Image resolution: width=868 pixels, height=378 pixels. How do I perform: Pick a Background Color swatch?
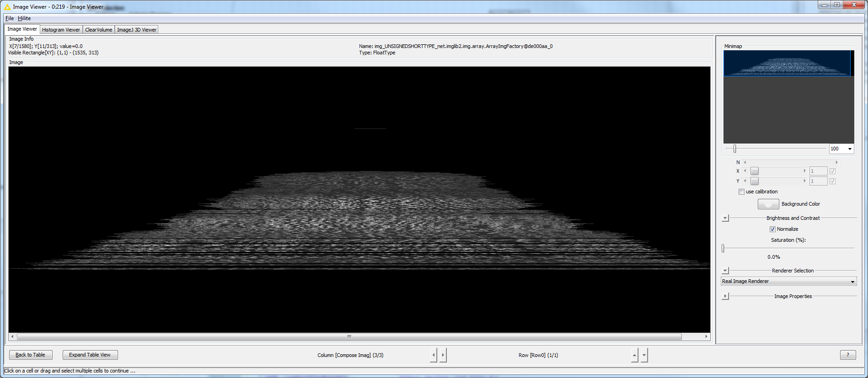coord(768,204)
